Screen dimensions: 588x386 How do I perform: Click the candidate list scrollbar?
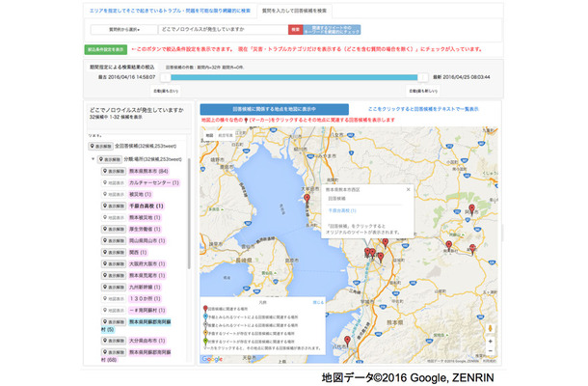pyautogui.click(x=189, y=213)
